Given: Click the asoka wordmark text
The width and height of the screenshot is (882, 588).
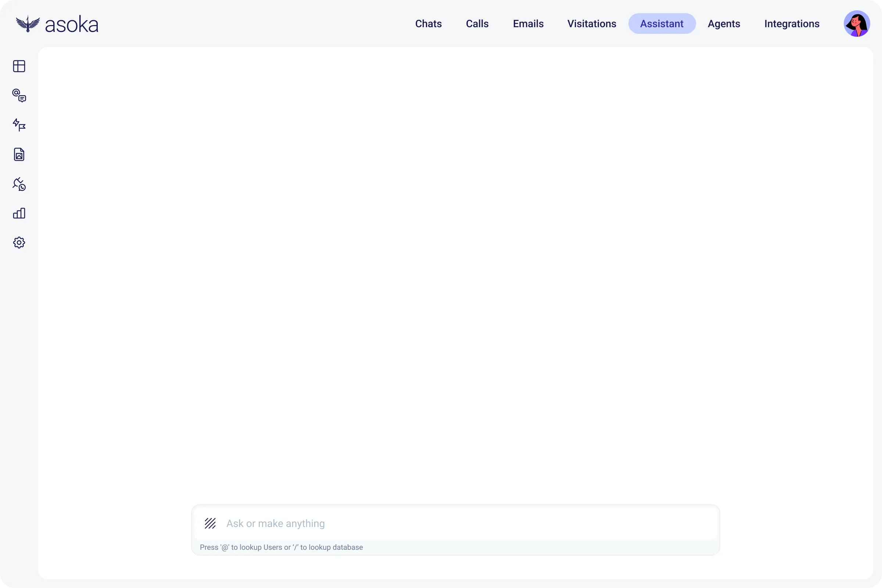Looking at the screenshot, I should 72,25.
